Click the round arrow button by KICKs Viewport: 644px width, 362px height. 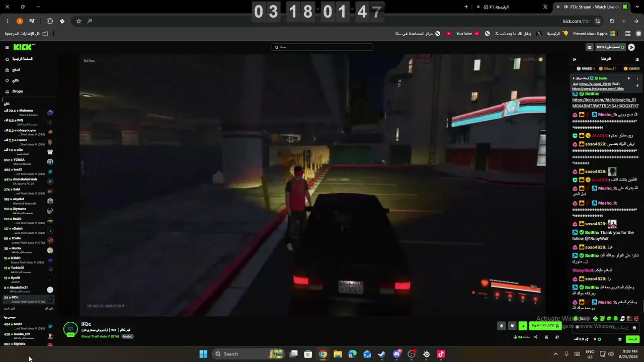click(631, 47)
